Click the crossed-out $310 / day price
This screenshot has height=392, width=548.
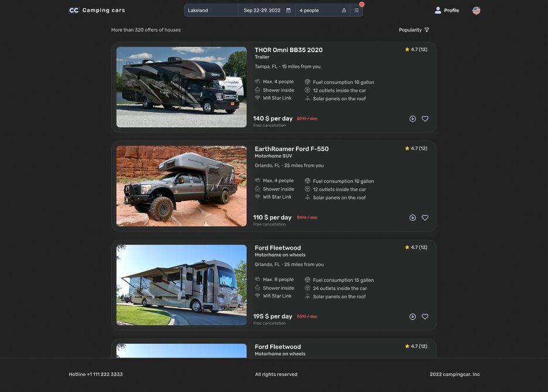coord(307,316)
